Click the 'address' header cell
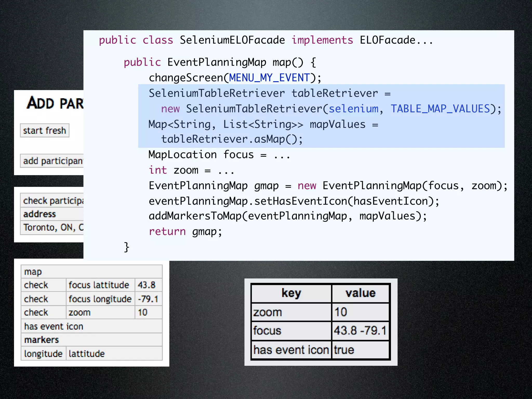 click(52, 214)
